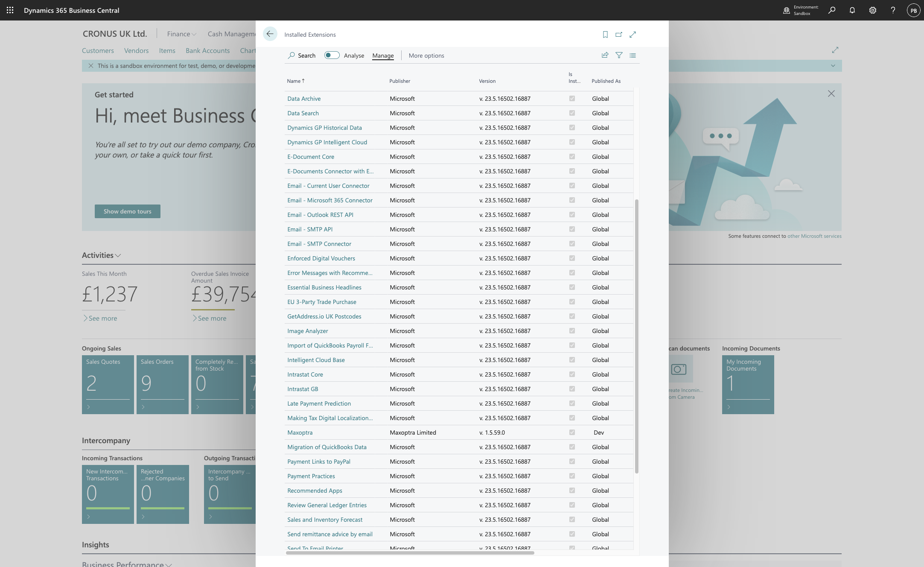This screenshot has width=924, height=567.
Task: Expand See more under Sales This Month
Action: click(100, 318)
